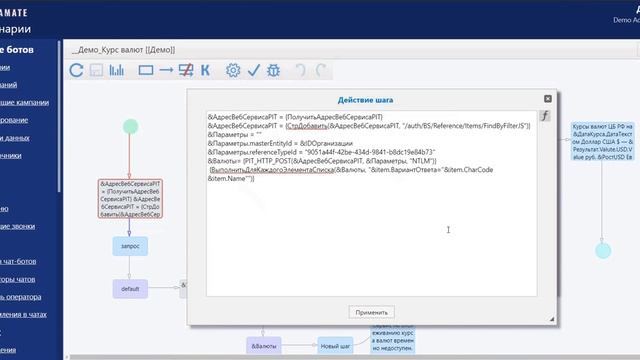Open the function helper f icon
Image resolution: width=640 pixels, height=360 pixels.
545,116
